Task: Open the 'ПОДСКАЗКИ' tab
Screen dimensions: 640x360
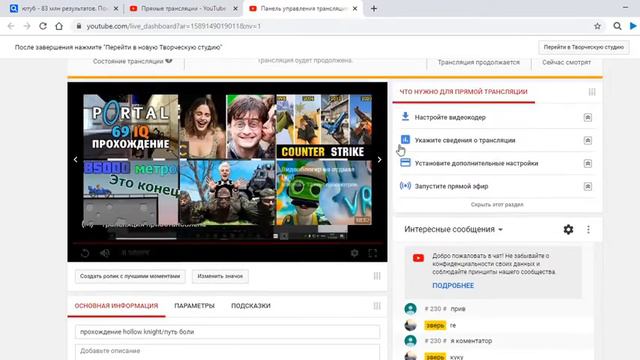Action: tap(251, 306)
